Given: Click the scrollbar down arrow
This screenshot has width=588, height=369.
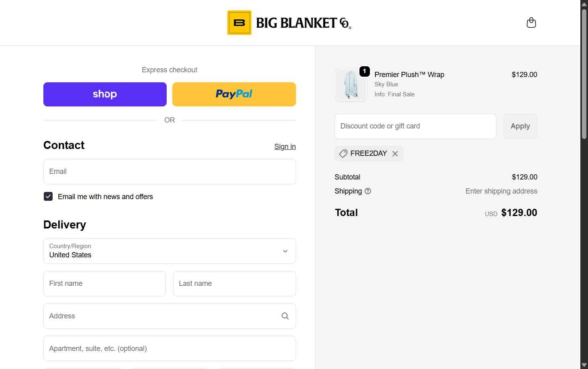Looking at the screenshot, I should 584,365.
